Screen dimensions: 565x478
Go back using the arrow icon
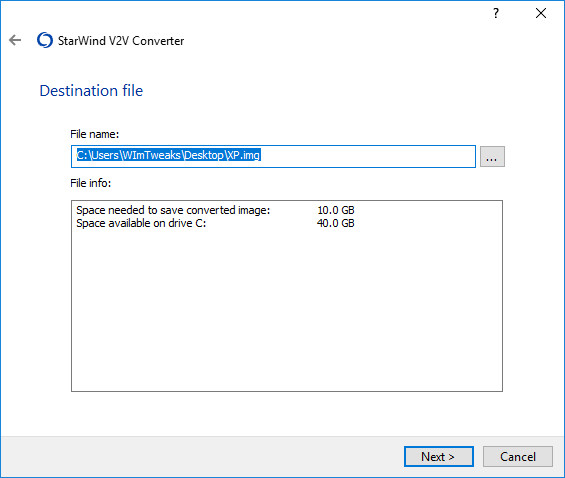coord(15,40)
